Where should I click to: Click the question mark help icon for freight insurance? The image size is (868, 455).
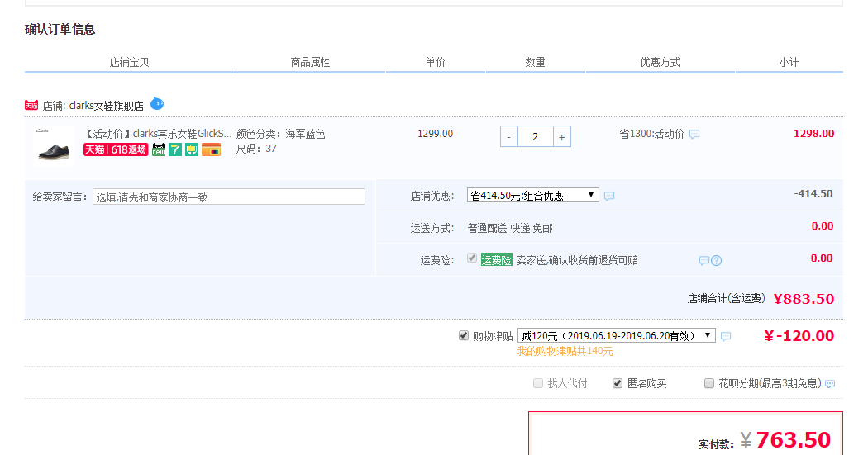pos(717,260)
